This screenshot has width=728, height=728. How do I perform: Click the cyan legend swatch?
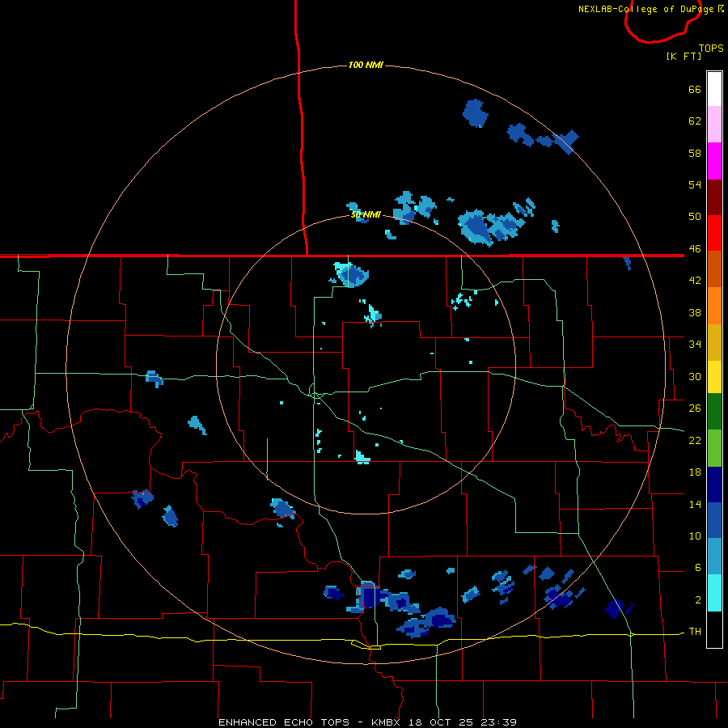tap(714, 593)
